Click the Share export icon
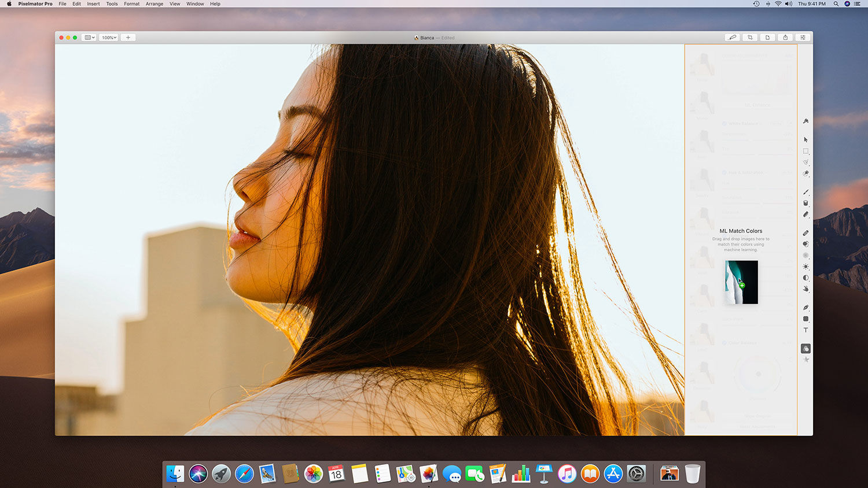Viewport: 868px width, 488px height. pyautogui.click(x=785, y=38)
